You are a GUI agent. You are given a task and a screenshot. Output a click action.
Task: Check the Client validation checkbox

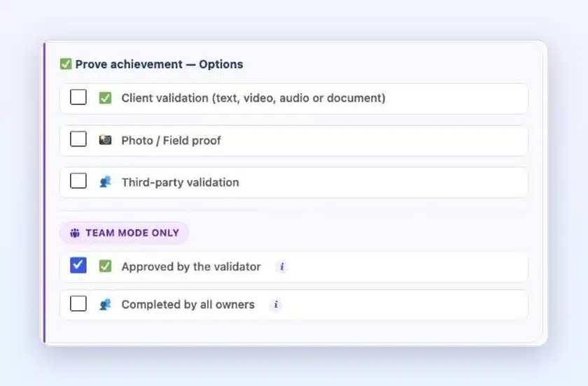pyautogui.click(x=78, y=97)
